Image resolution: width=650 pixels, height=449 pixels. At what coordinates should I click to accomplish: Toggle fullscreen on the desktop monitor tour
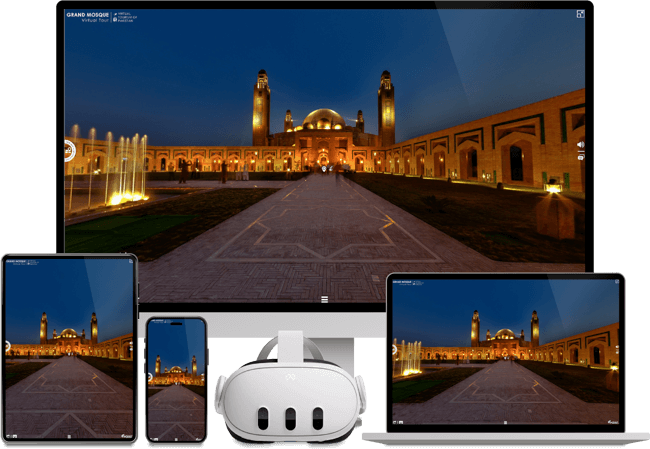(x=580, y=14)
